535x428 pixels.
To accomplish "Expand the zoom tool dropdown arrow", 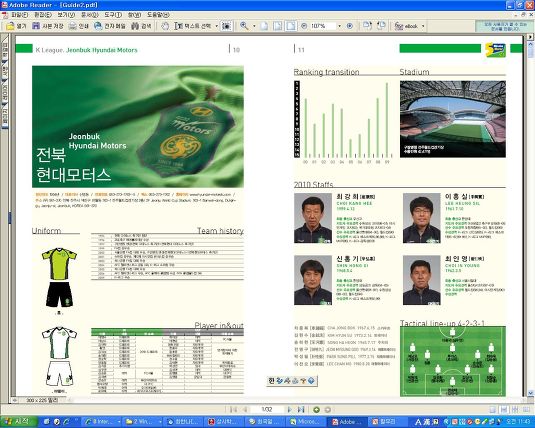I will point(254,26).
